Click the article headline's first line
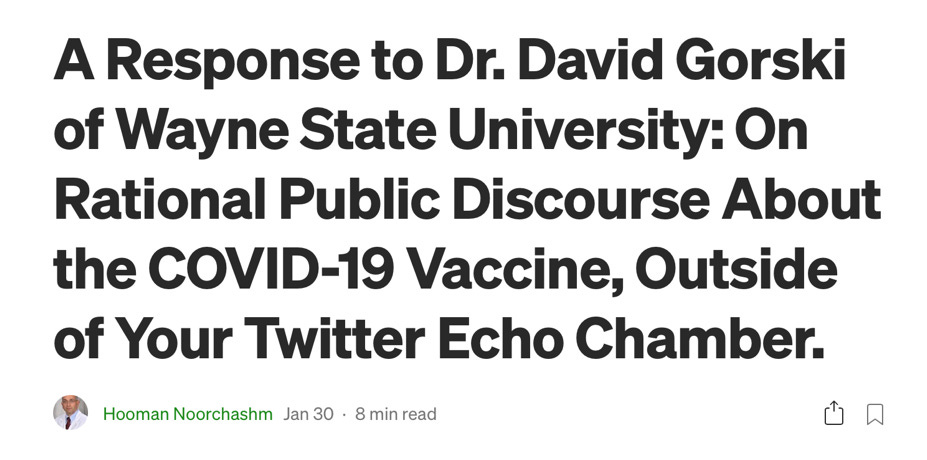The height and width of the screenshot is (460, 927). tap(450, 61)
